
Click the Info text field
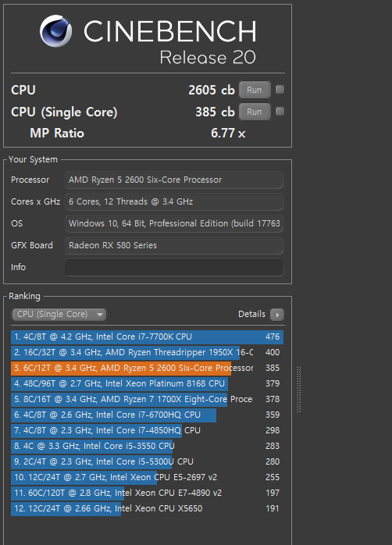(x=174, y=267)
